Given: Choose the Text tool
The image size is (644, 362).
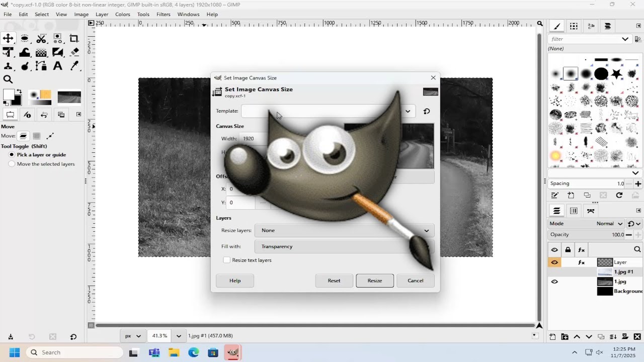Looking at the screenshot, I should (57, 66).
